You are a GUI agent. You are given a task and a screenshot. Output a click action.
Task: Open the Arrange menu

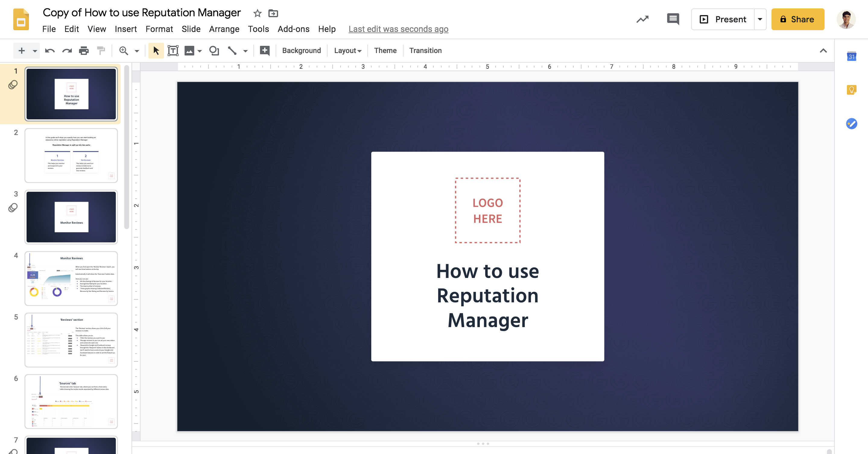[x=224, y=29]
